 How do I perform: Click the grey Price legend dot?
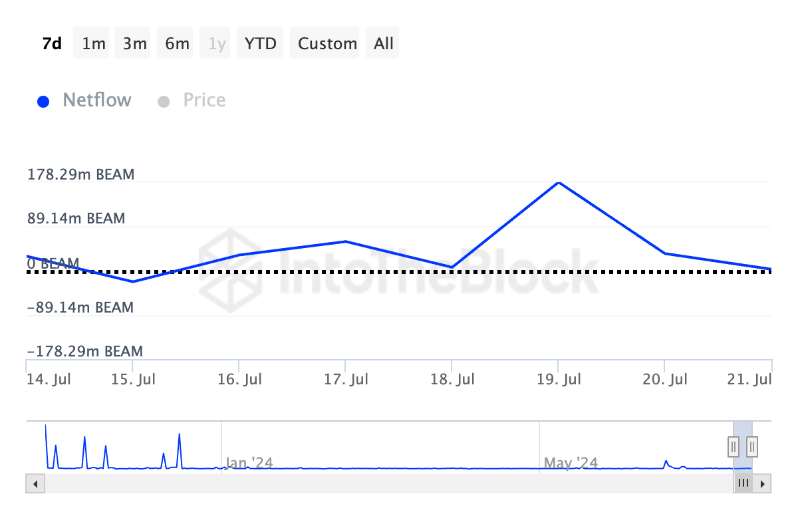164,102
